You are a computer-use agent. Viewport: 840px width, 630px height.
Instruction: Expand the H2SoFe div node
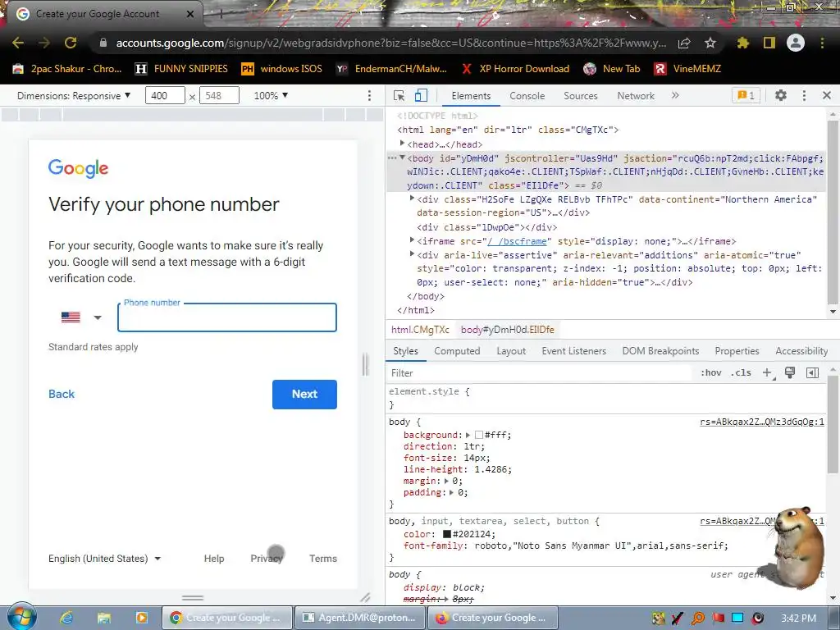pyautogui.click(x=412, y=199)
